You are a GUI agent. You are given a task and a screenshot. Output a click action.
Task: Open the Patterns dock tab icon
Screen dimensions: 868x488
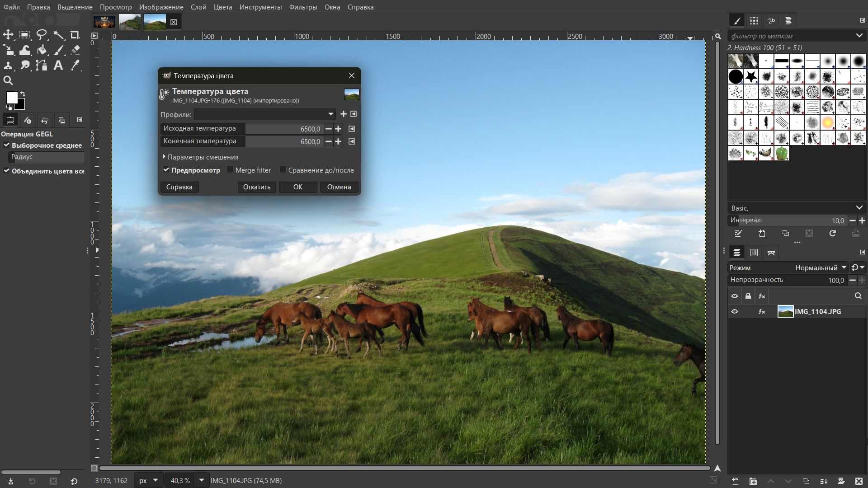754,21
